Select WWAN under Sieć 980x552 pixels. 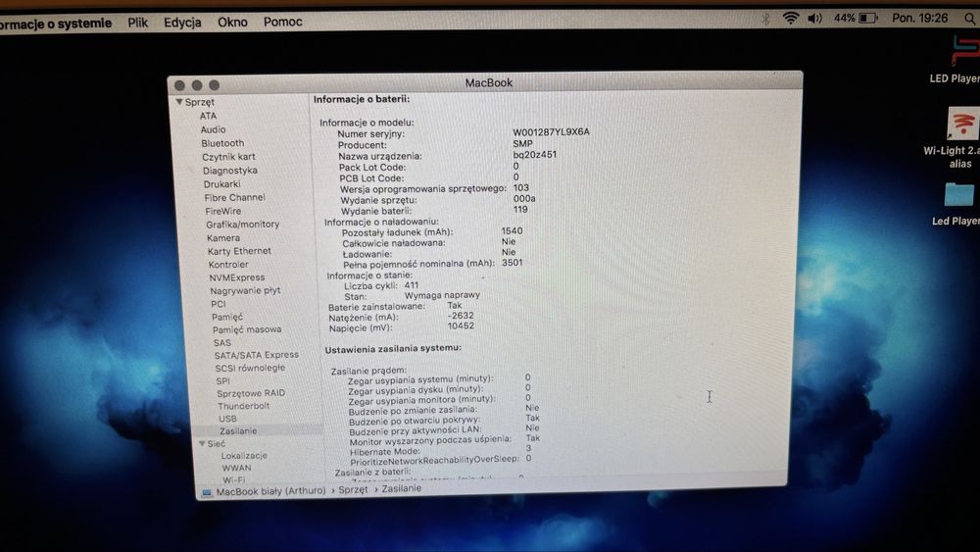(x=237, y=468)
